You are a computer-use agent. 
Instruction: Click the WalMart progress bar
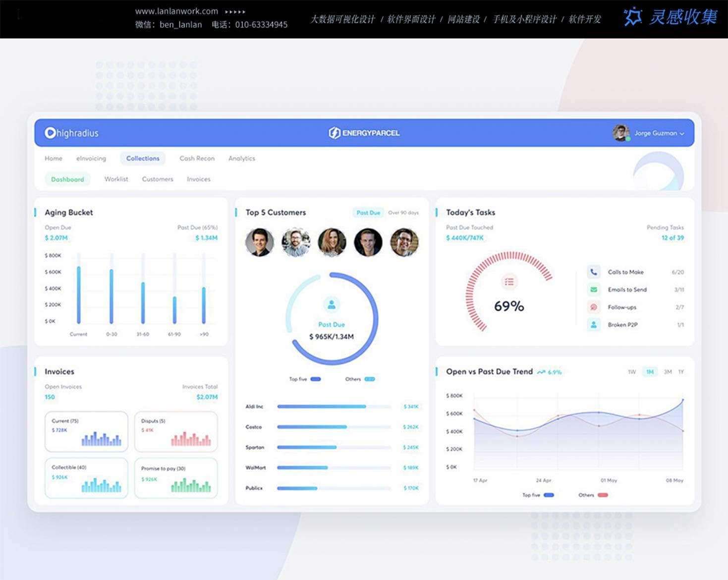click(x=334, y=467)
